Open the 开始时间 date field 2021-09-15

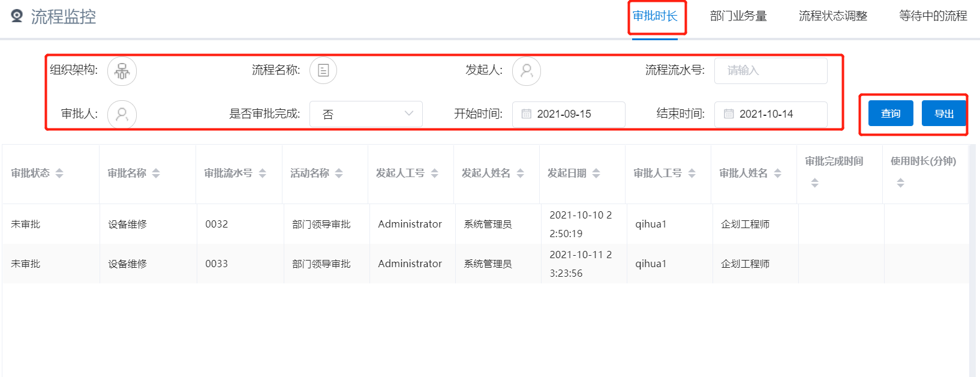pyautogui.click(x=569, y=114)
